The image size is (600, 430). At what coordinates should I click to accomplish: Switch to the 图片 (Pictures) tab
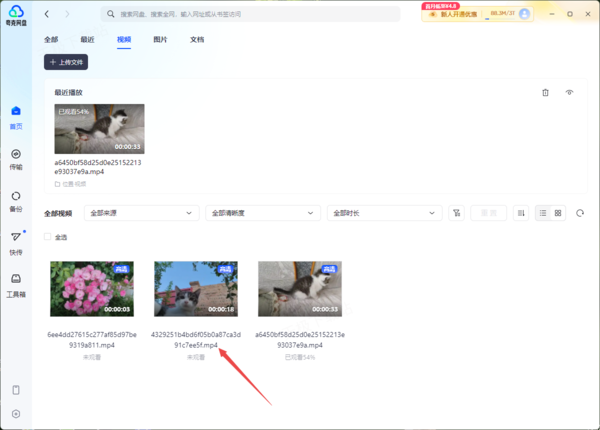(160, 39)
